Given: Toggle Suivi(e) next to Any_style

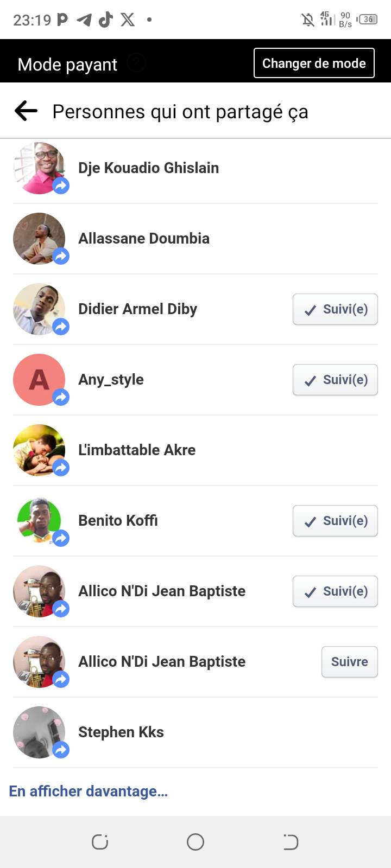Looking at the screenshot, I should [335, 380].
